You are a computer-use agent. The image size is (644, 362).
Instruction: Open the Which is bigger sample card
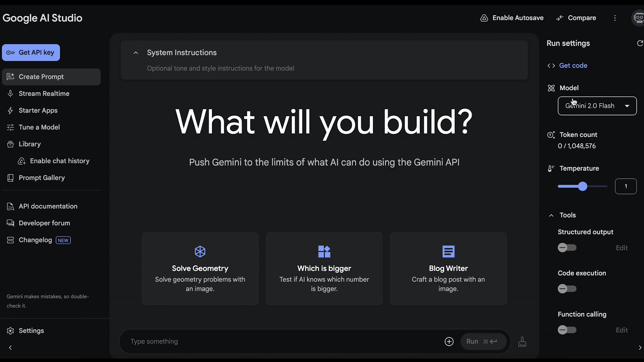[x=324, y=269]
